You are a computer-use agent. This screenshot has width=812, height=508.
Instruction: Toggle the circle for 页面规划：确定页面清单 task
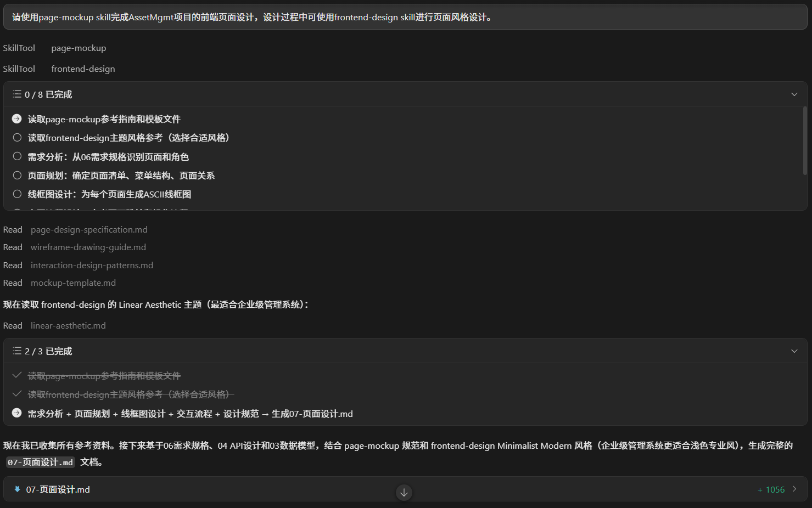coord(17,175)
